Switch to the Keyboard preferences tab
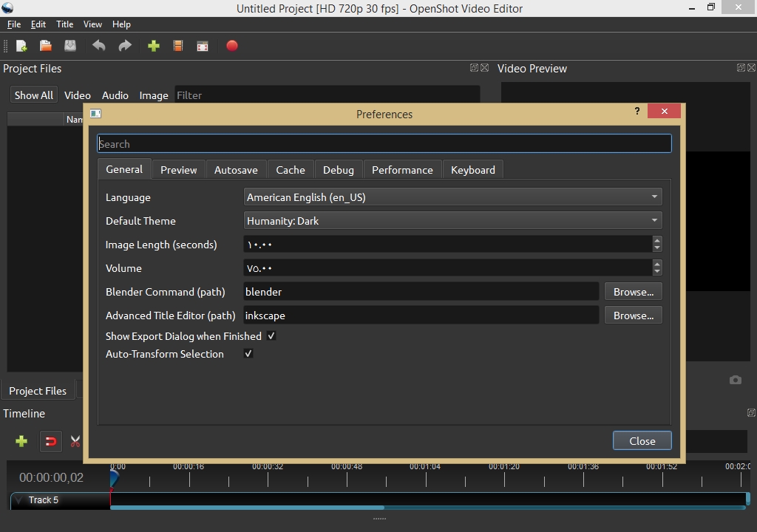The height and width of the screenshot is (532, 757). point(472,169)
